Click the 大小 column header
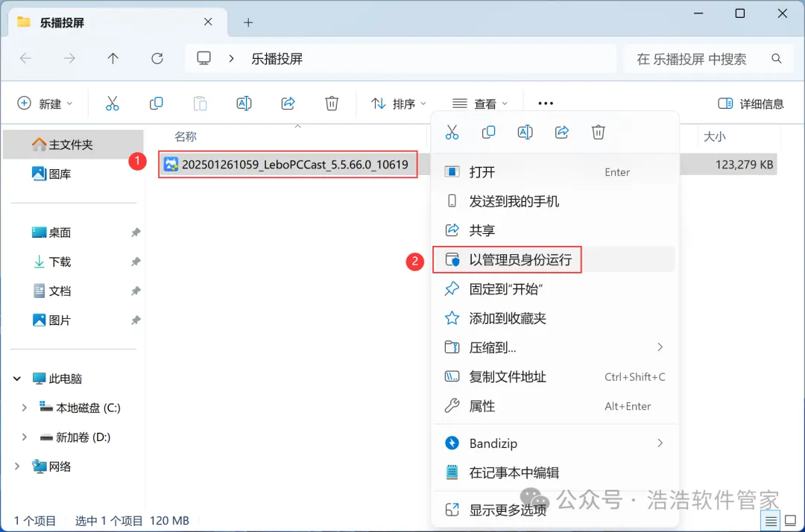The width and height of the screenshot is (805, 532). (714, 136)
